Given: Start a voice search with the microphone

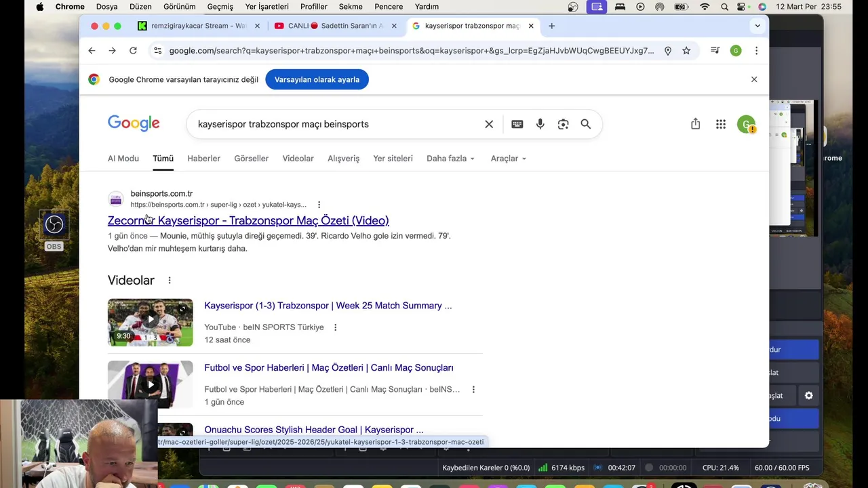Looking at the screenshot, I should click(x=540, y=124).
